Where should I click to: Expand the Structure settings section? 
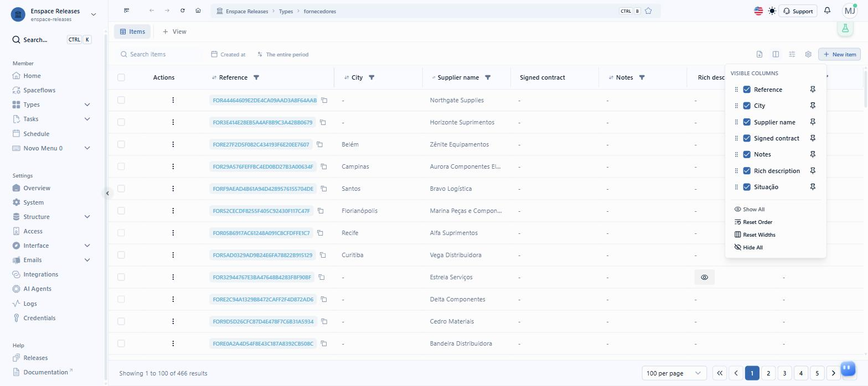click(87, 217)
